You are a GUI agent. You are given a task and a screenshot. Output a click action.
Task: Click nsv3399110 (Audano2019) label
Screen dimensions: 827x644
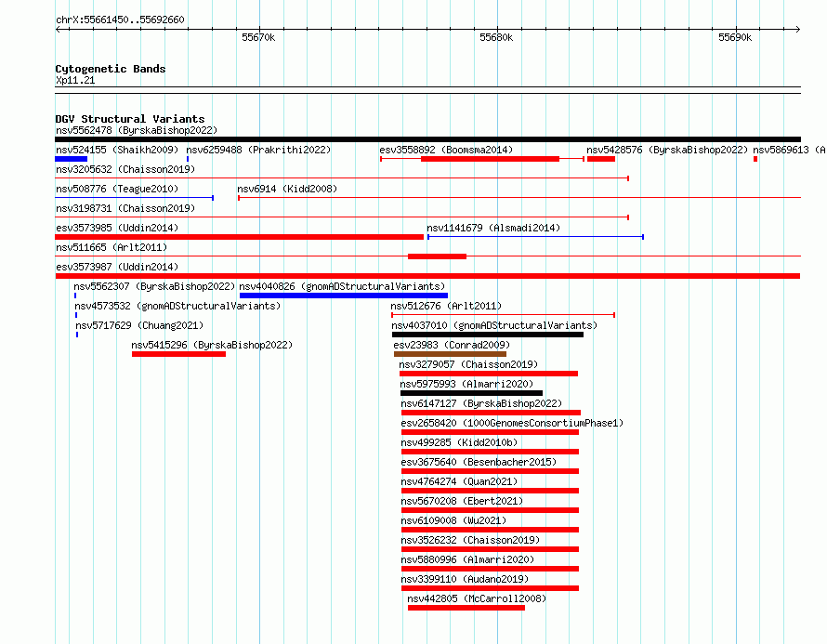465,579
